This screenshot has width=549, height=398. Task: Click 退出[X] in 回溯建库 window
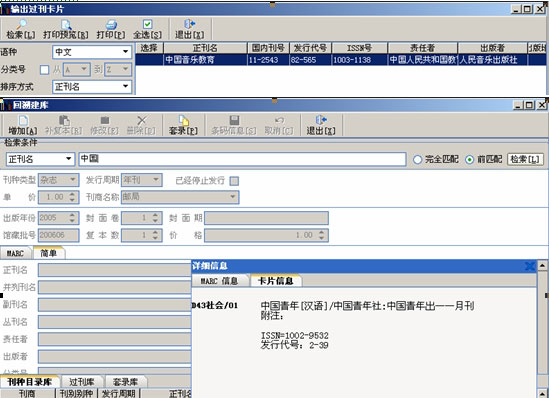(321, 125)
